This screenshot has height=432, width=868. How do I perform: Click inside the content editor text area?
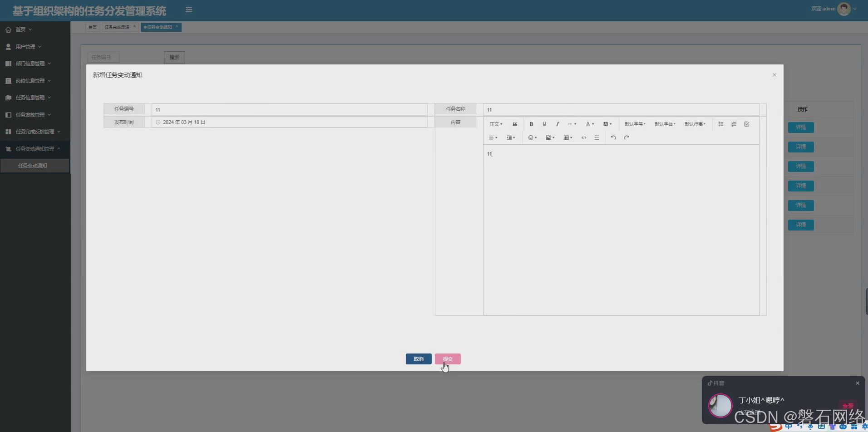tap(621, 230)
